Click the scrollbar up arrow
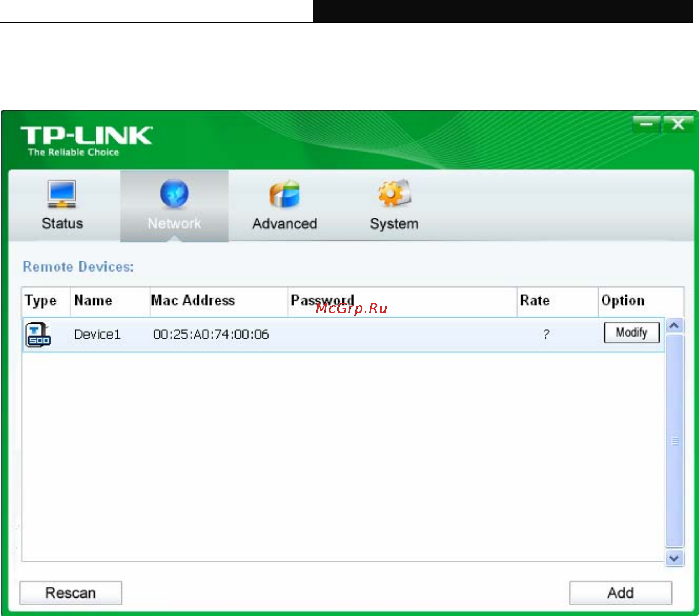Screen dimensions: 699x616 pos(674,326)
